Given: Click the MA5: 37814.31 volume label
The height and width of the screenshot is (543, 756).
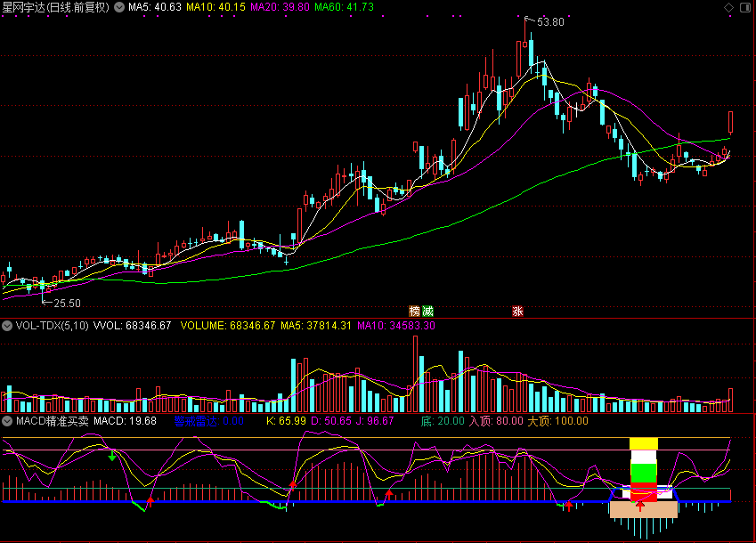Looking at the screenshot, I should point(316,326).
